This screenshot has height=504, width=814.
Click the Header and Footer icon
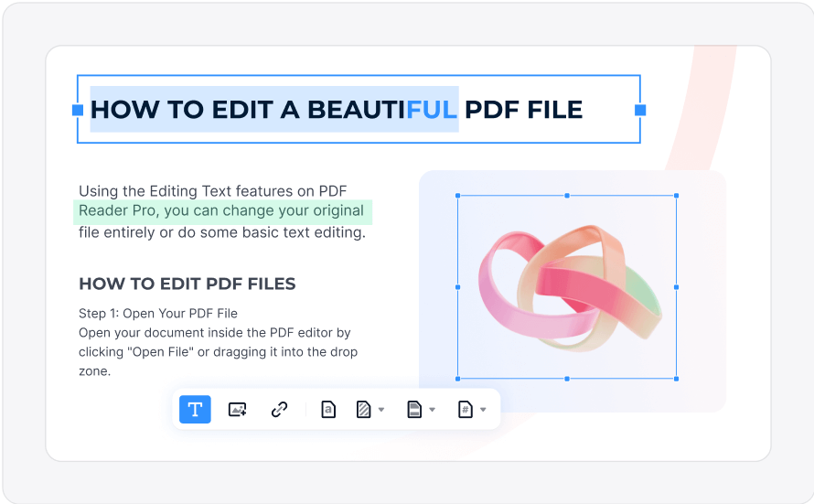pos(414,410)
